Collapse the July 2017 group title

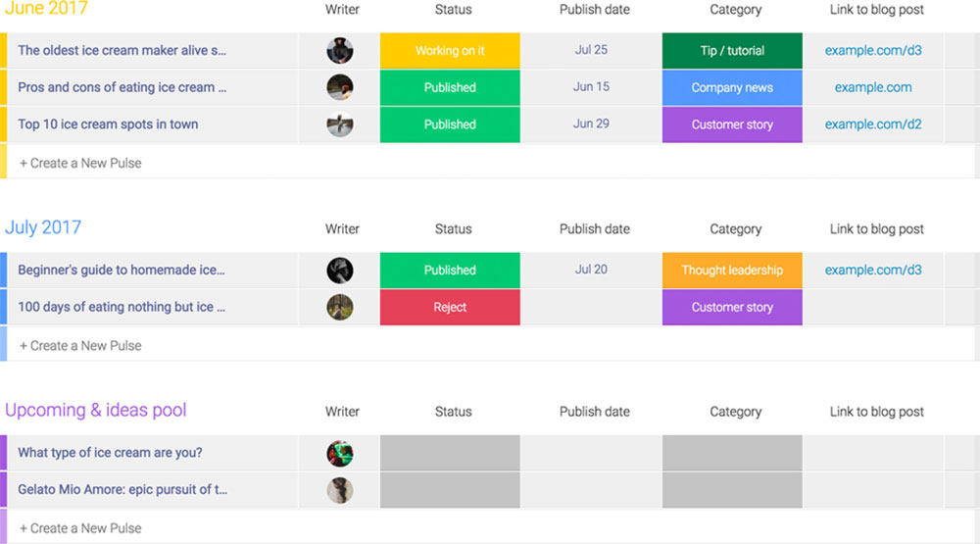click(x=43, y=227)
